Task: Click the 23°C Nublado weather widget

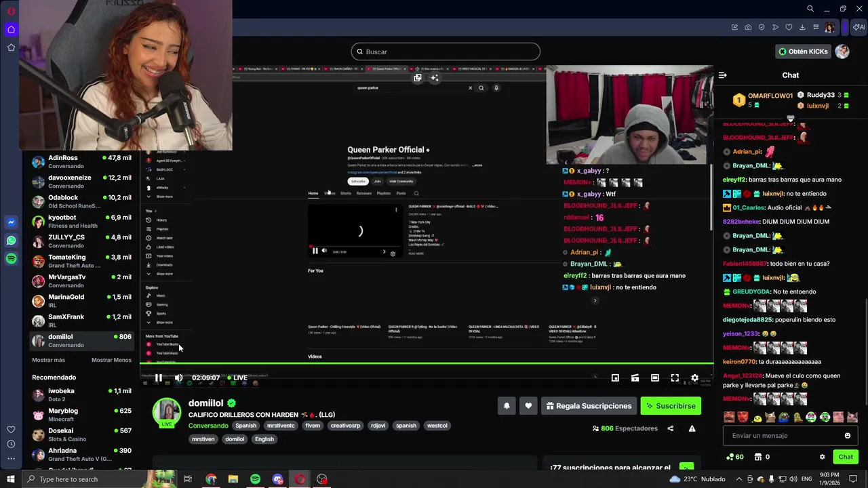Action: (697, 479)
